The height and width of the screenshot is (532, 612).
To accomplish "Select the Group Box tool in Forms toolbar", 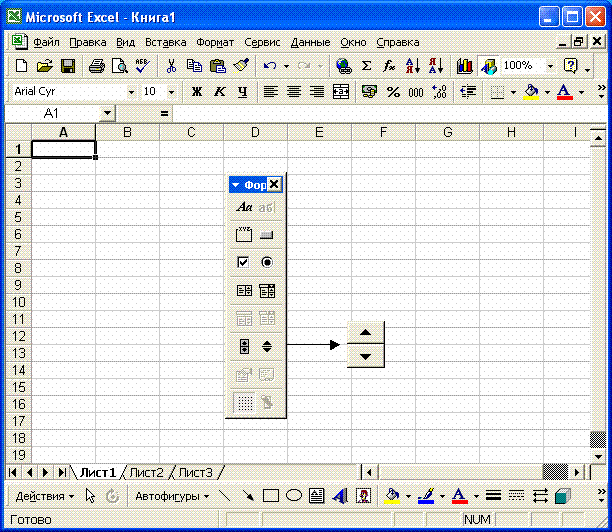I will [244, 234].
